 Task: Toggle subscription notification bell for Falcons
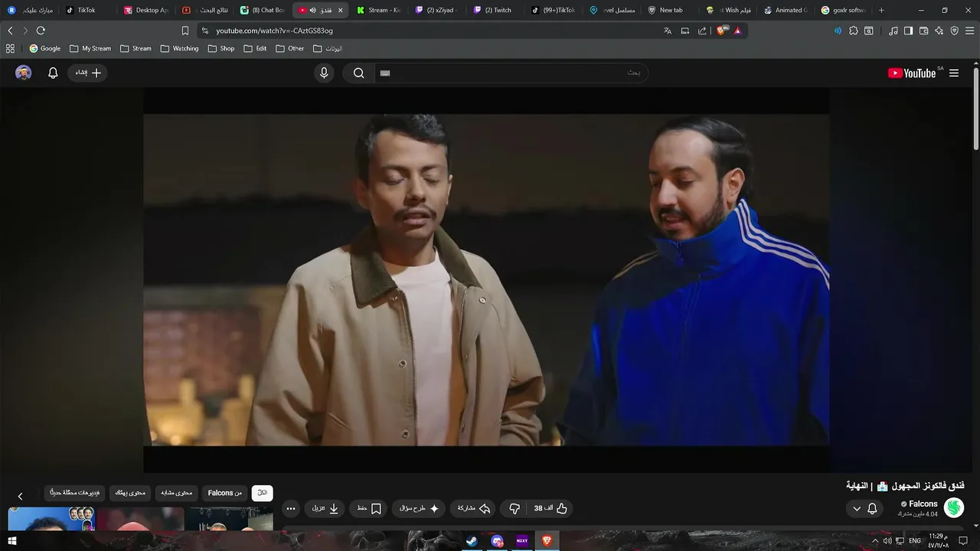872,508
